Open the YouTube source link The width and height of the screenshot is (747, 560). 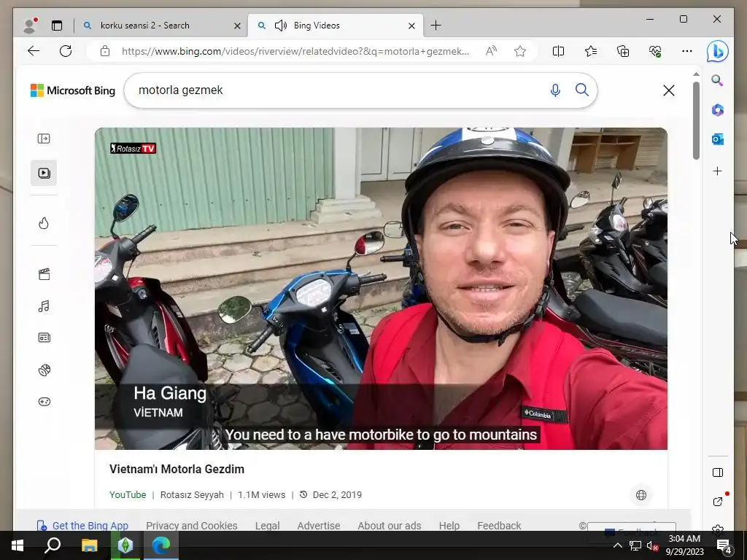[x=128, y=495]
